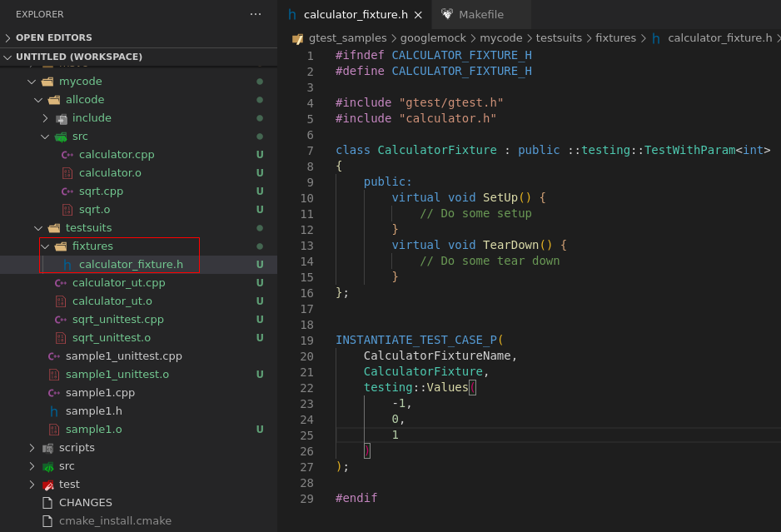Open cmake_install.cmake file
Image resolution: width=781 pixels, height=532 pixels.
pyautogui.click(x=115, y=521)
